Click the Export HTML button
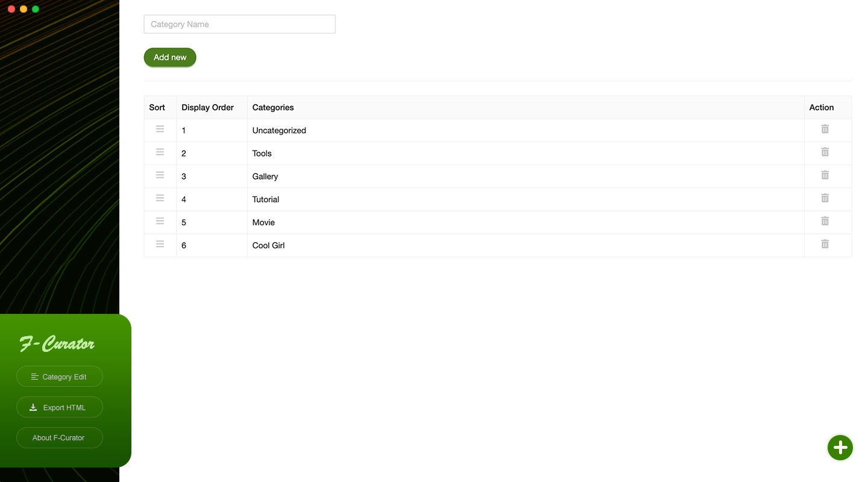The height and width of the screenshot is (482, 868). tap(59, 407)
